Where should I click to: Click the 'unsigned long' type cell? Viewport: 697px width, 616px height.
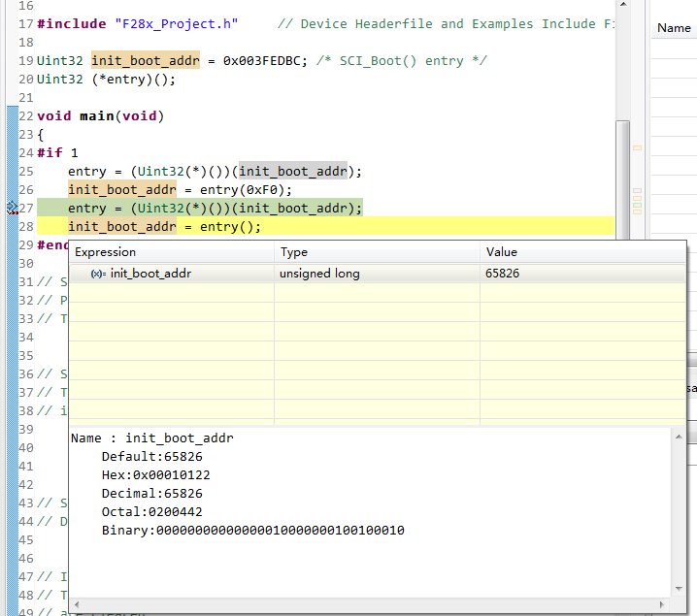pyautogui.click(x=319, y=274)
